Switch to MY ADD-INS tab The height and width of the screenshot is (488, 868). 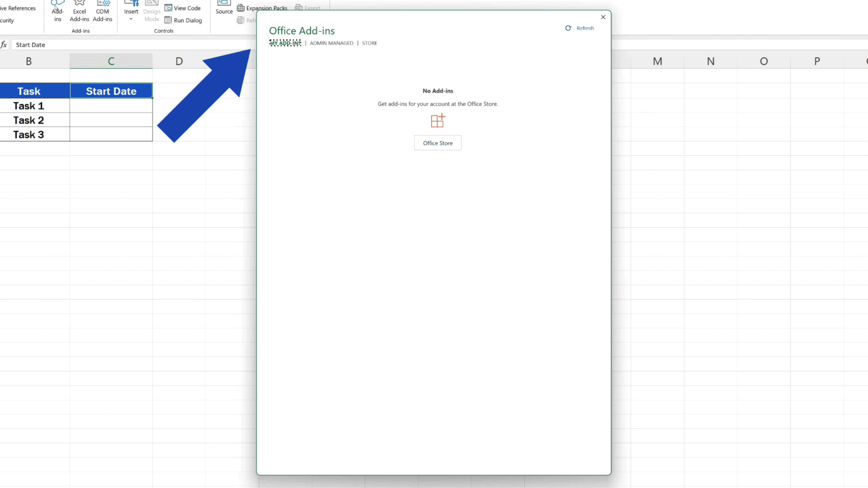(x=285, y=43)
